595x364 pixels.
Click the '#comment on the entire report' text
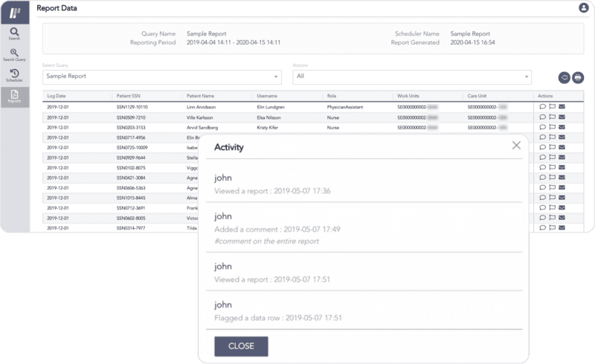click(266, 241)
